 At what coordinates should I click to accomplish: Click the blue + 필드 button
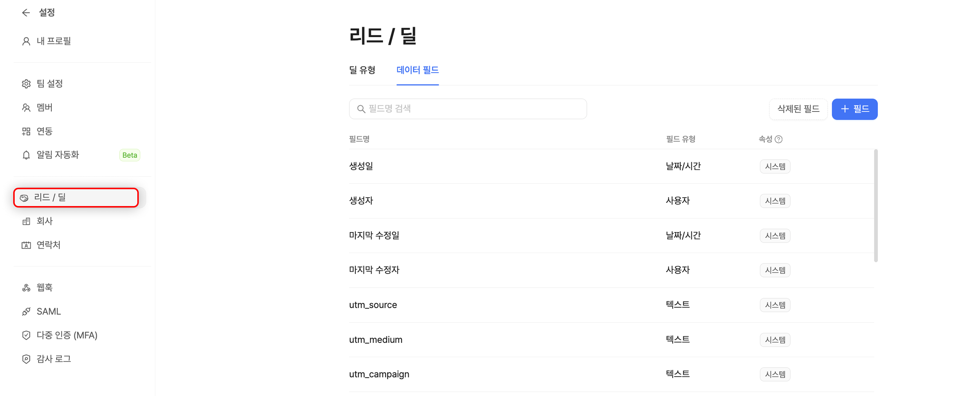[x=854, y=110]
